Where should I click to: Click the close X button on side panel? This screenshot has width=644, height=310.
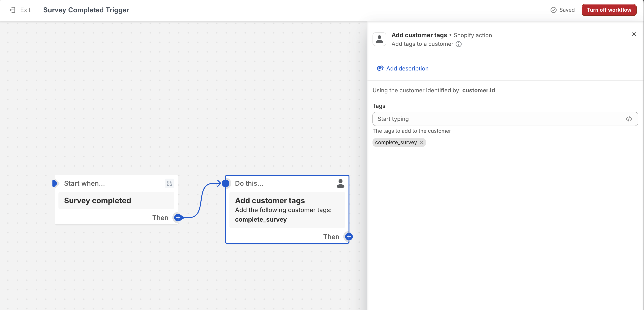pos(634,34)
